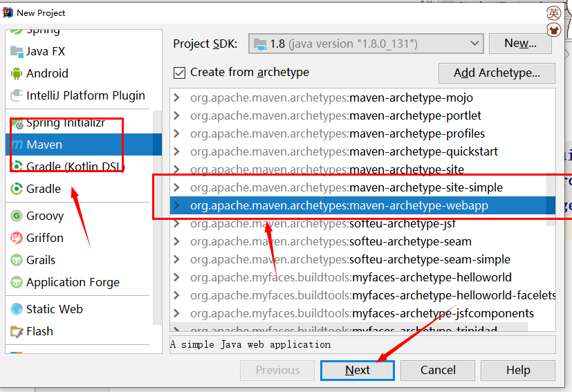Click the Maven m icon
The height and width of the screenshot is (392, 572).
17,144
